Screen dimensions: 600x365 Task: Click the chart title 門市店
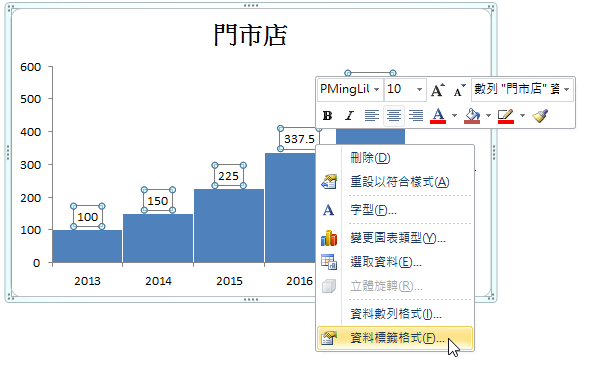coord(250,35)
